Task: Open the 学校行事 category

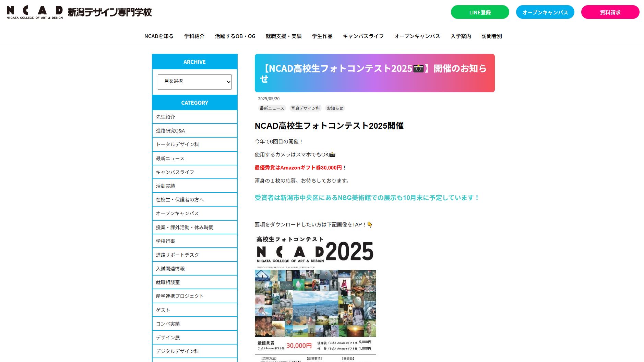Action: (194, 241)
